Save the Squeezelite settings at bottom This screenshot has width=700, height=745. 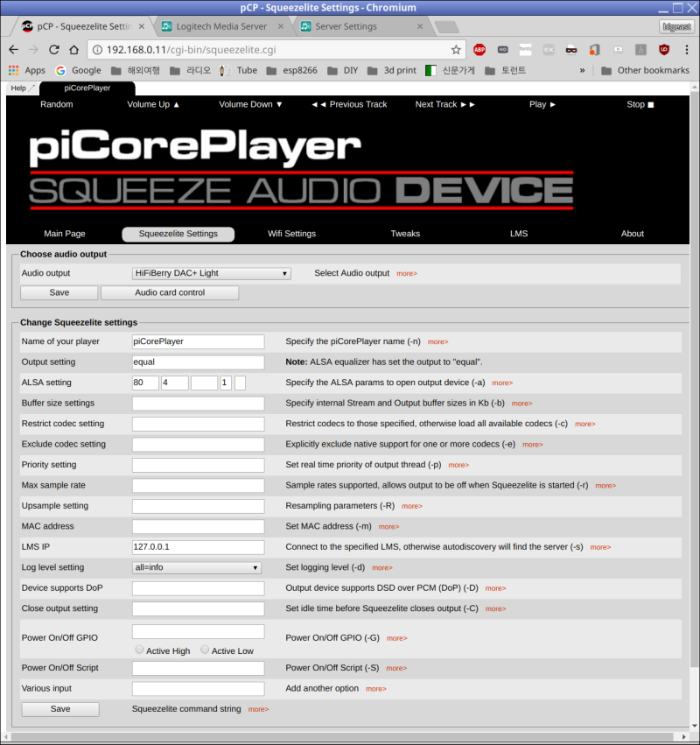click(60, 709)
